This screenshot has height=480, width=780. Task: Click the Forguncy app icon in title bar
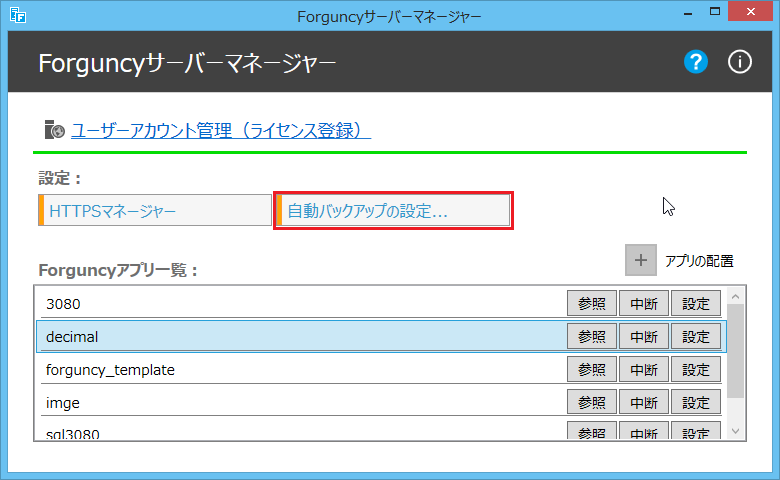click(18, 15)
